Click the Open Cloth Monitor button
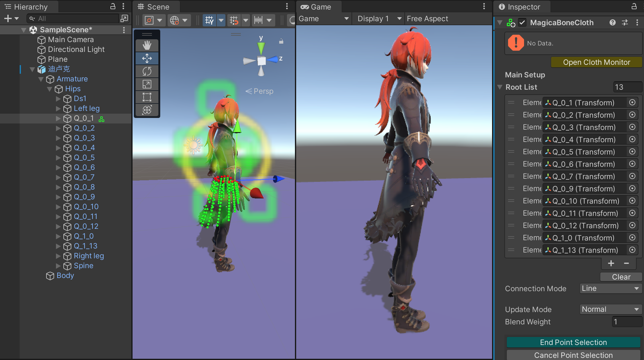The image size is (644, 360). click(x=596, y=62)
